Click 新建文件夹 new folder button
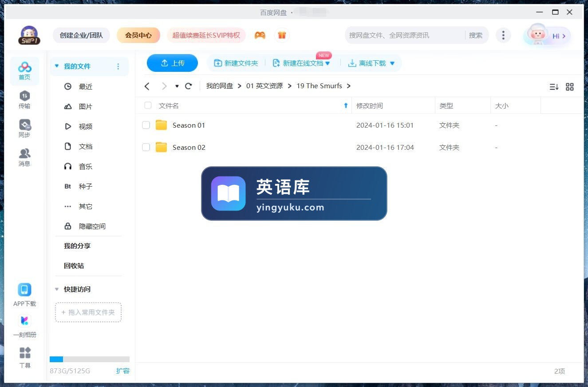The image size is (588, 387). pos(236,63)
